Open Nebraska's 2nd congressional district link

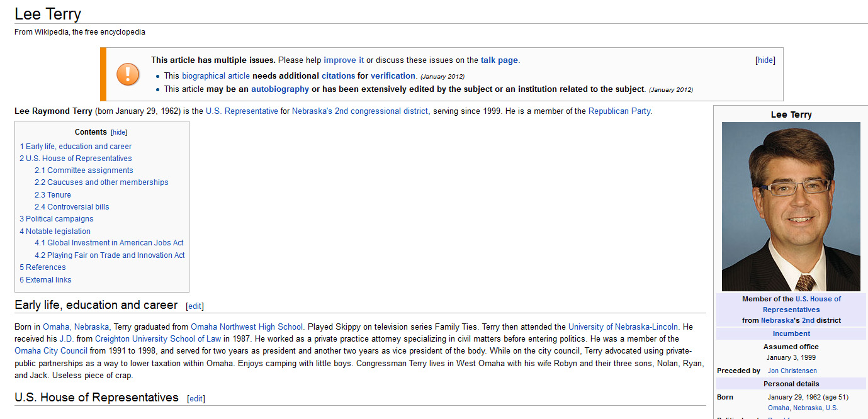pos(361,111)
